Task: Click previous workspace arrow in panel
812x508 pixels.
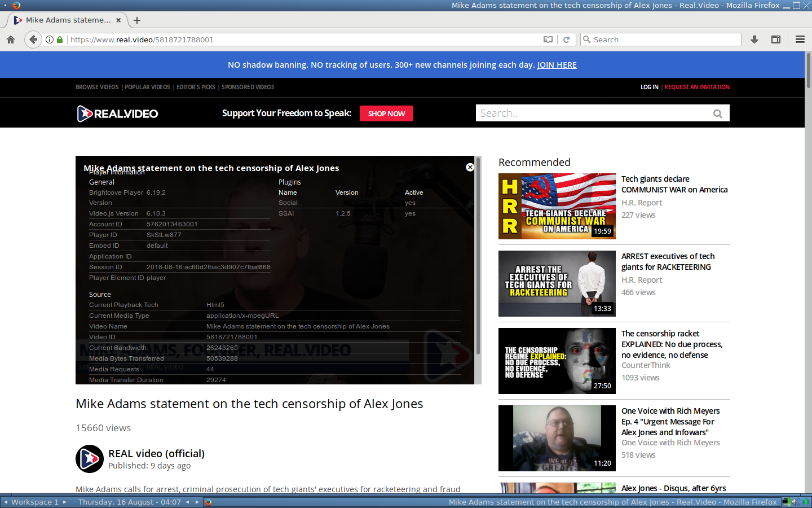Action: 6,502
